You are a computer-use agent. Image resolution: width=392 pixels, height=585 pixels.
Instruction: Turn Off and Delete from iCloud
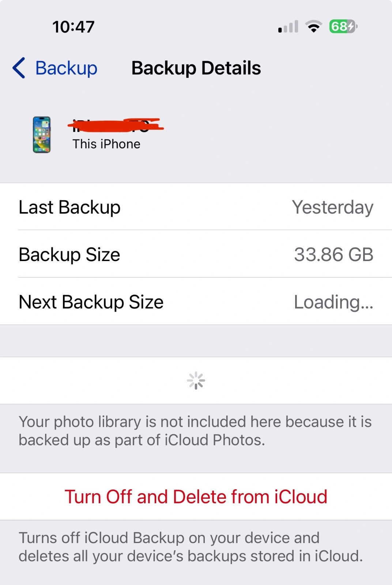(196, 497)
